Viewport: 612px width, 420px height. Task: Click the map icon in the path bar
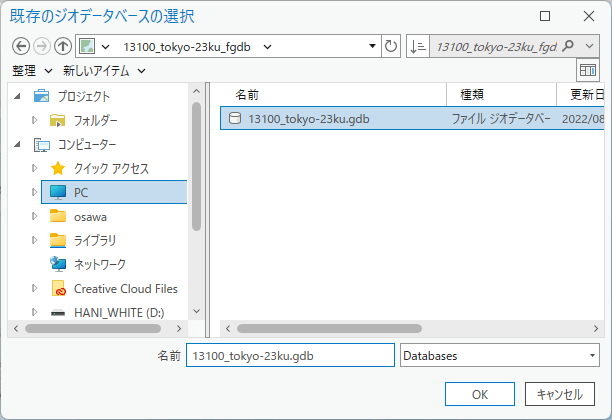(87, 46)
